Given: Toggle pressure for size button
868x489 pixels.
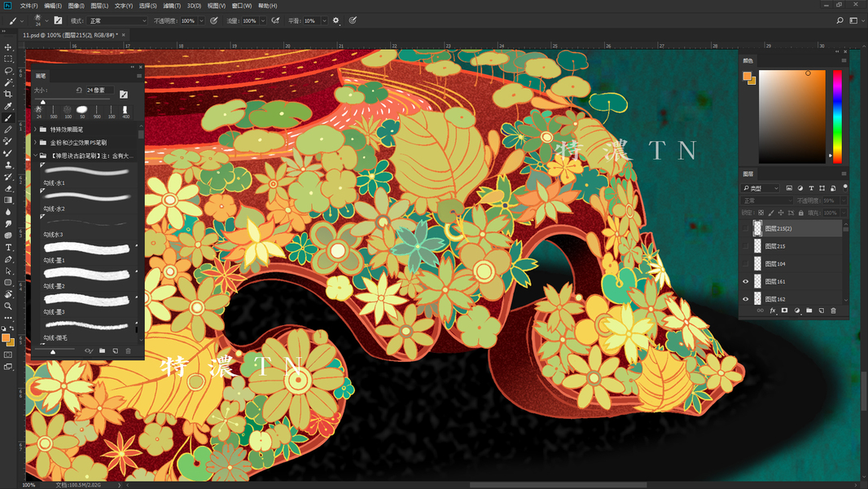Looking at the screenshot, I should [x=353, y=20].
